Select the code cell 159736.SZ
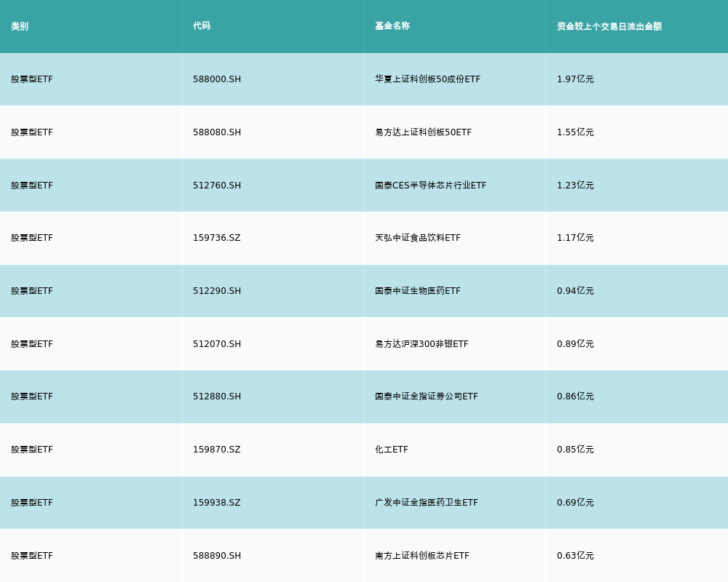The width and height of the screenshot is (728, 582). click(x=216, y=238)
